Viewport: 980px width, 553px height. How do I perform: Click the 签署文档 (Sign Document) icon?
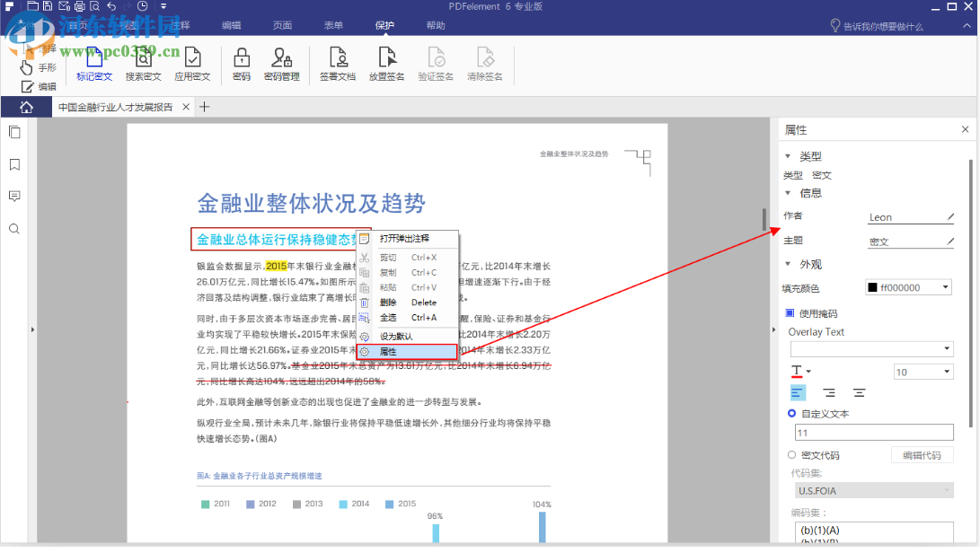tap(339, 64)
